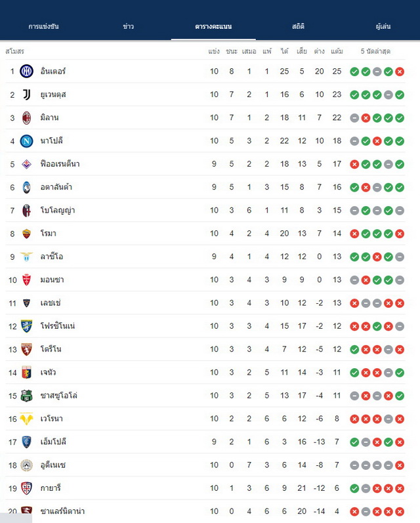This screenshot has height=523, width=420.
Task: Select the Napoli club badge
Action: [27, 141]
